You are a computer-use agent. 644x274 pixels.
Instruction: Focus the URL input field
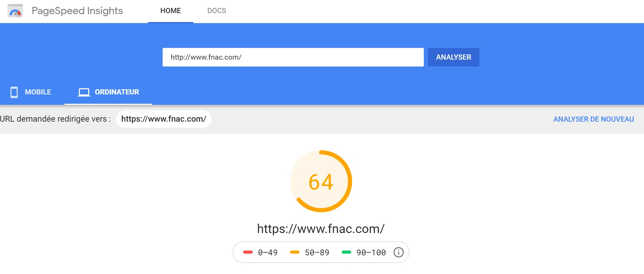tap(293, 57)
